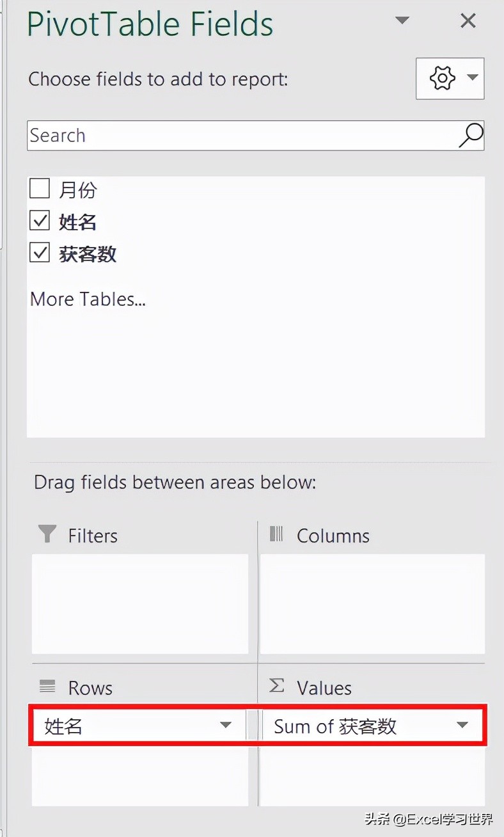Uncheck the 获客数 field checkbox
504x837 pixels.
coord(39,252)
